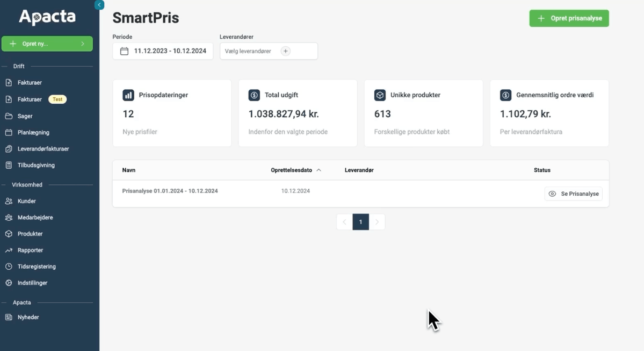The width and height of the screenshot is (644, 351).
Task: Open Leverandørfakturaer in sidebar
Action: 43,149
